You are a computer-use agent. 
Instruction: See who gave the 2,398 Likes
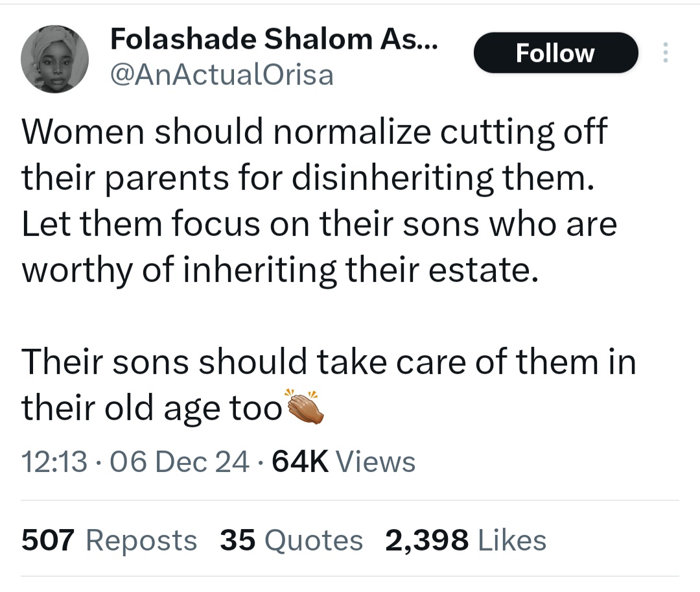(465, 540)
